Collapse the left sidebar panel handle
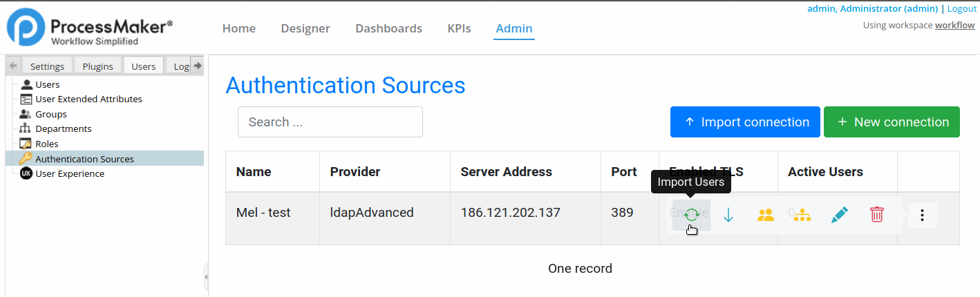The width and height of the screenshot is (980, 297). [206, 276]
